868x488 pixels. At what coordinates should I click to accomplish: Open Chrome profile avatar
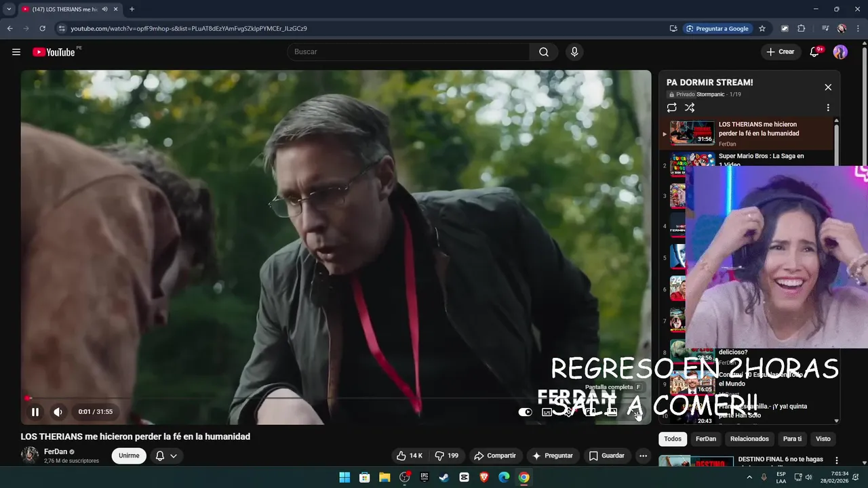842,28
